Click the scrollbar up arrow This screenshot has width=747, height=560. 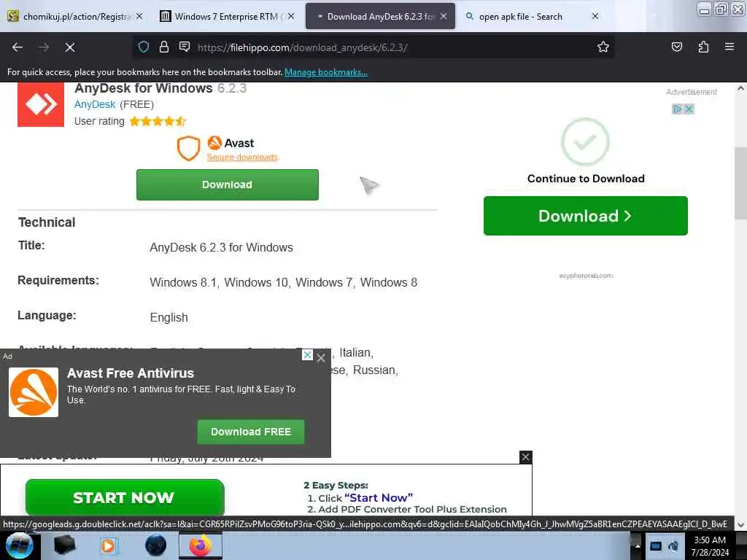[x=740, y=88]
